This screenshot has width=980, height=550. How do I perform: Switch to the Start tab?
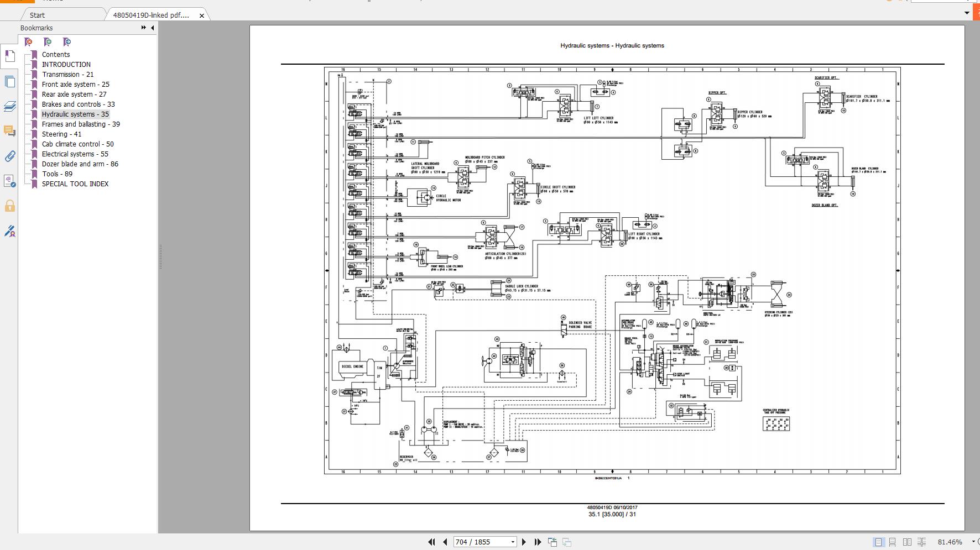[38, 15]
